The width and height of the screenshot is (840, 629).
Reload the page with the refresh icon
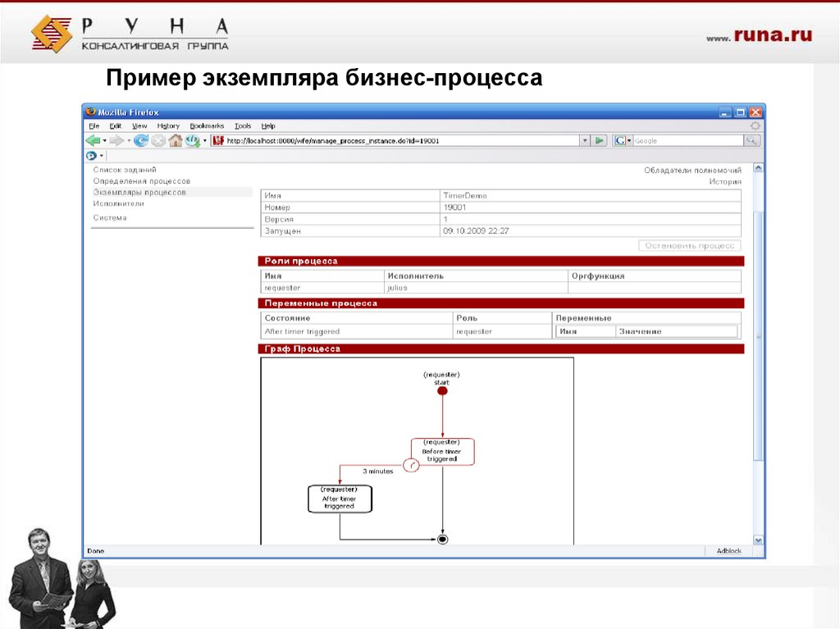tap(141, 140)
